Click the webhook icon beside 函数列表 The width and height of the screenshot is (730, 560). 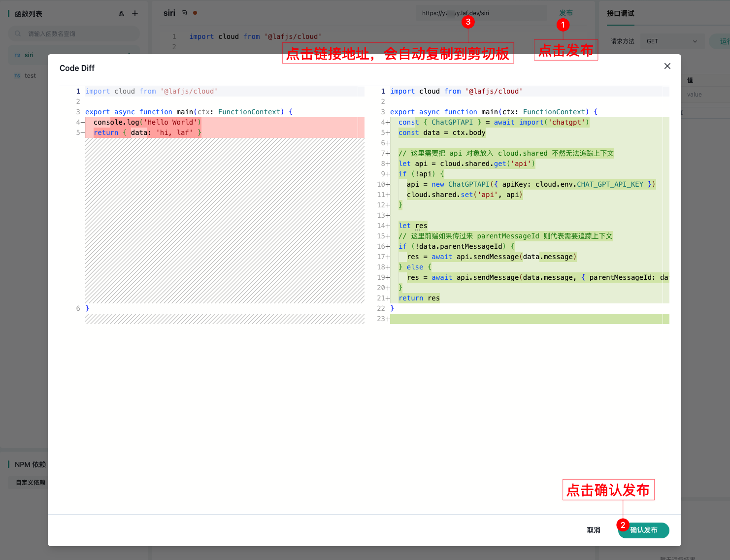(121, 14)
